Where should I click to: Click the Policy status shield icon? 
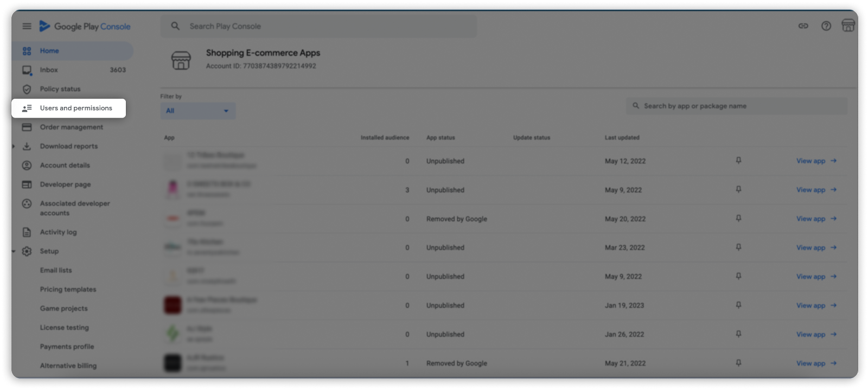click(x=27, y=89)
